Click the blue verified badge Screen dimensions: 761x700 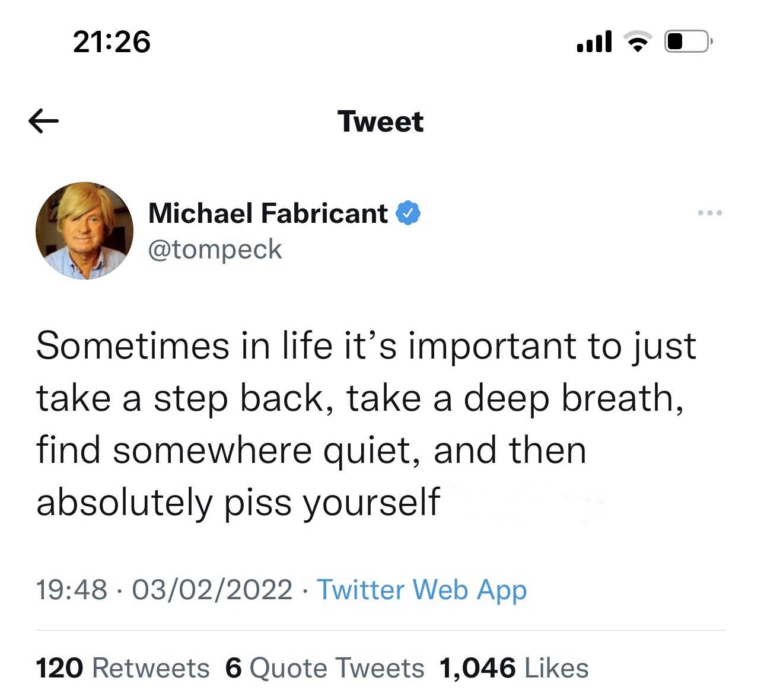pos(407,213)
